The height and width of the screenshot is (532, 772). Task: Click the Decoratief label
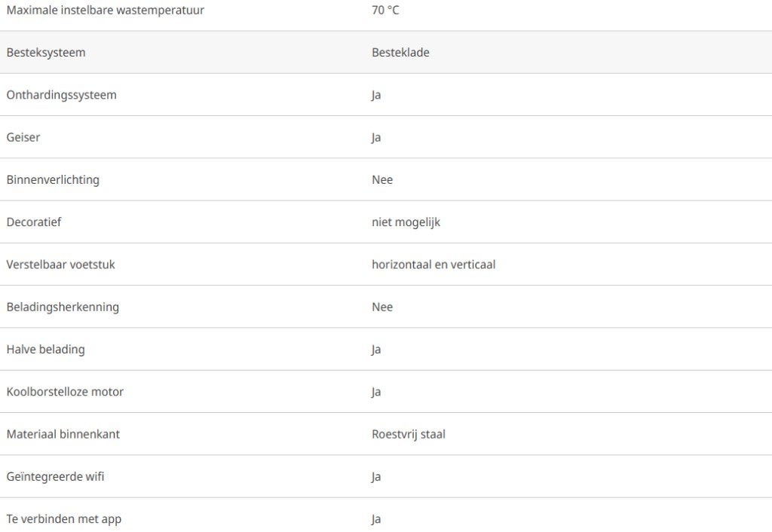[33, 222]
